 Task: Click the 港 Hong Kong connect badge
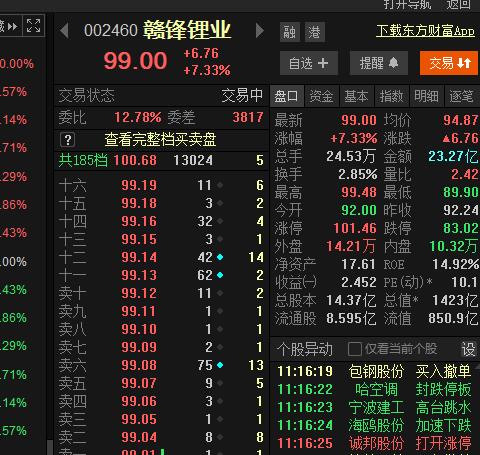314,32
